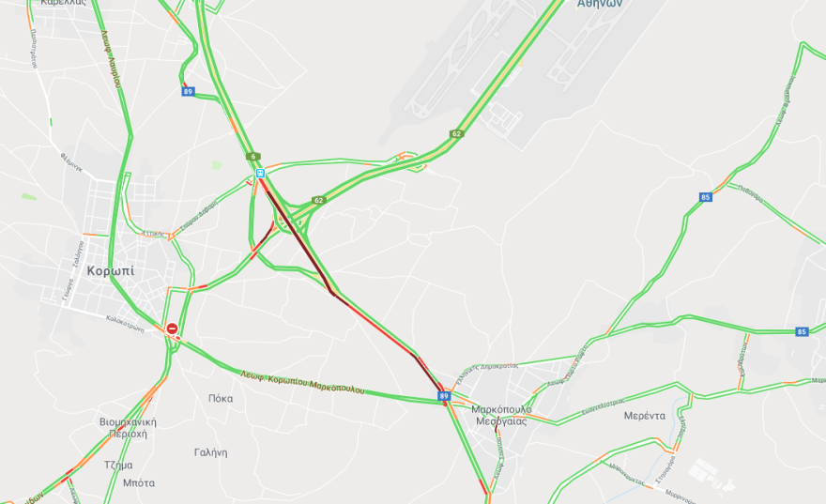Select the Τζήμα place label
This screenshot has width=826, height=504.
point(118,465)
